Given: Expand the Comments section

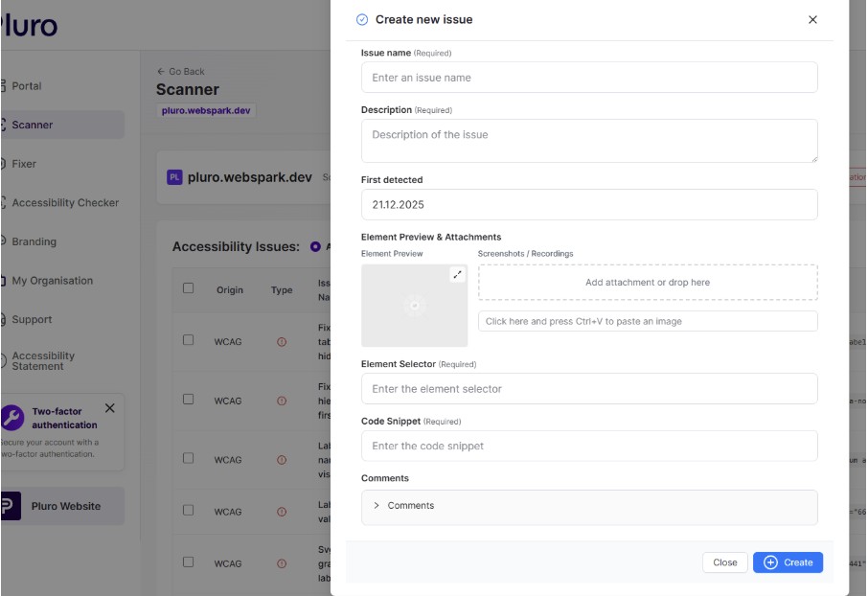Looking at the screenshot, I should point(377,506).
